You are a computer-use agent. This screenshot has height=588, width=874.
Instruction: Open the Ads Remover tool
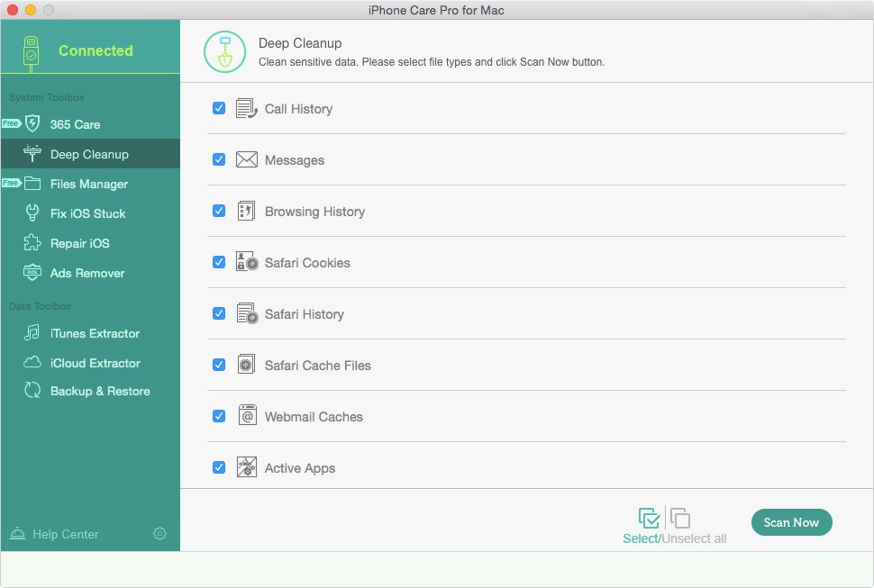click(x=90, y=273)
